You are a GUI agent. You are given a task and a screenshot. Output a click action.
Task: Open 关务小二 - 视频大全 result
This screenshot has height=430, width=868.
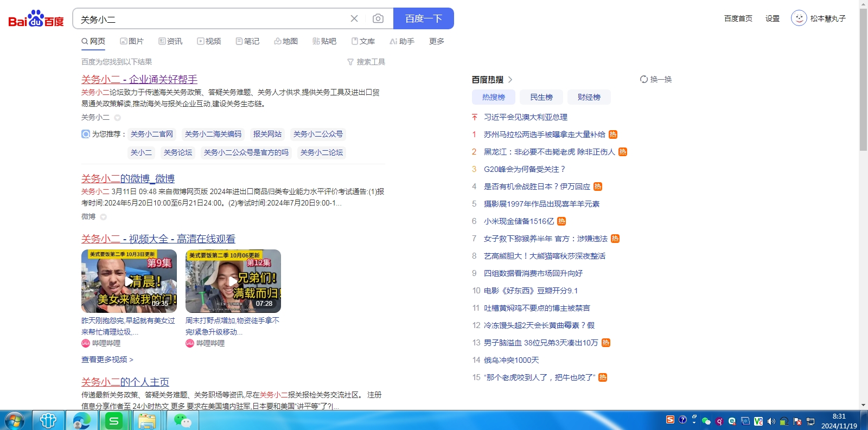158,239
